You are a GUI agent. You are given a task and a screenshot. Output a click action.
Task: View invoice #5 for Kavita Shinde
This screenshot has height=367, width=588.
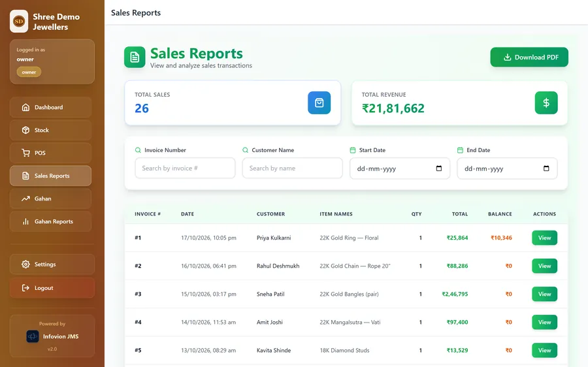544,350
